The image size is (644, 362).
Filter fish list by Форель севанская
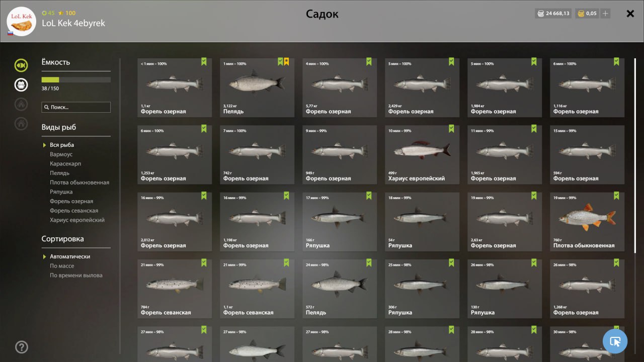click(x=74, y=211)
